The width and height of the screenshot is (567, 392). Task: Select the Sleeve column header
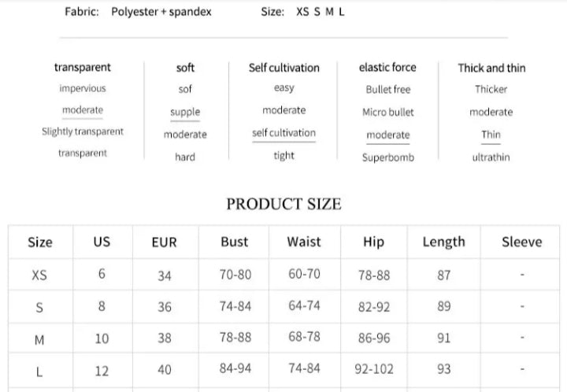pyautogui.click(x=522, y=242)
